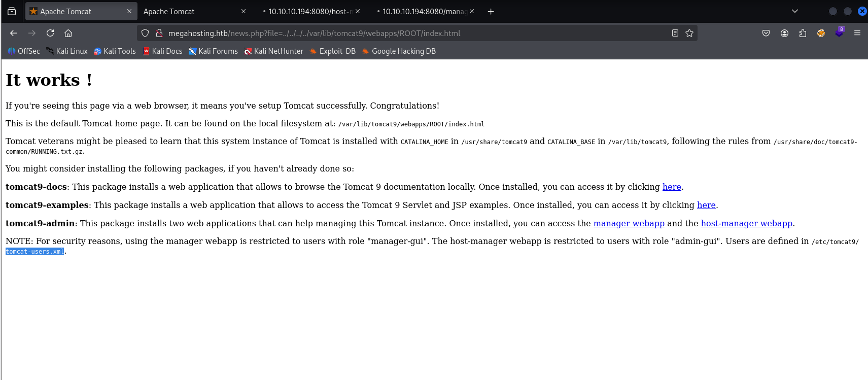Screen dimensions: 868x380
Task: Click the highlighted tomcat-users.xml text
Action: (34, 252)
